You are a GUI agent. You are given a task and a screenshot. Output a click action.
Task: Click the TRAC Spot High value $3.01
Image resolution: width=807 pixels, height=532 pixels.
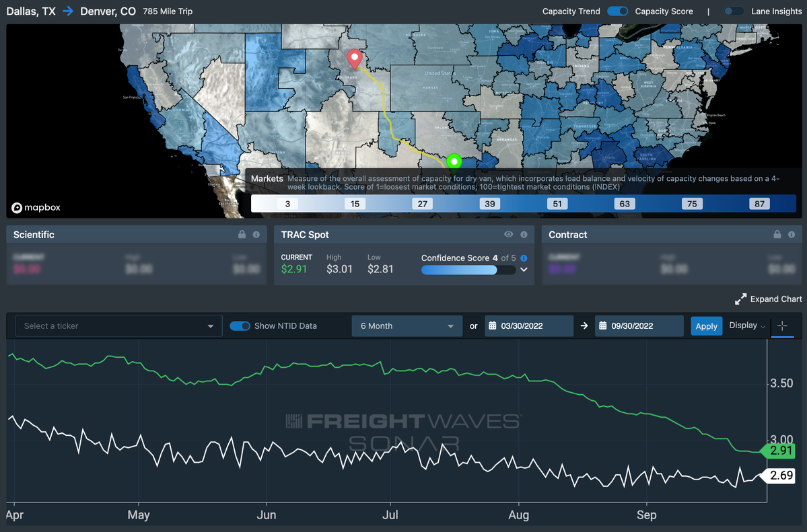pos(339,268)
